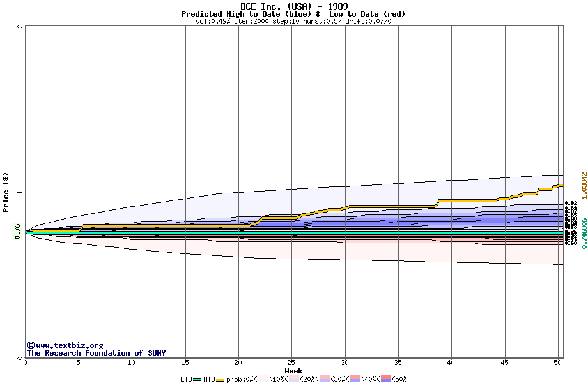
Task: Select the <40% probability legend swatch
Action: tap(355, 379)
